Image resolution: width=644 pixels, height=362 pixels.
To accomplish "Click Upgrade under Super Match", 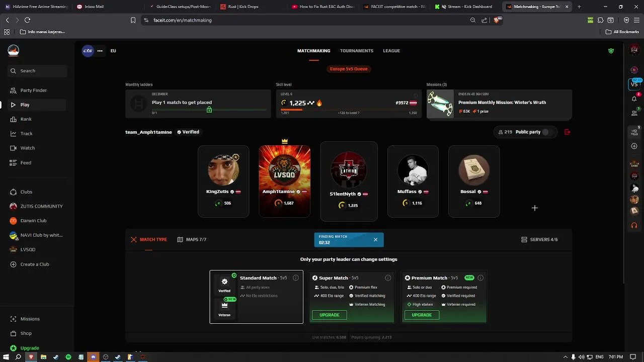I will point(330,315).
